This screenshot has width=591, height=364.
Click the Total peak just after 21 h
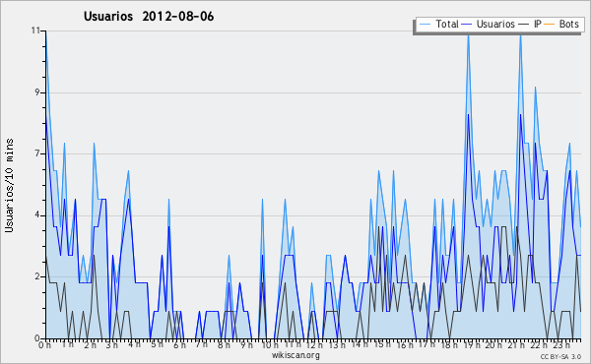520,34
